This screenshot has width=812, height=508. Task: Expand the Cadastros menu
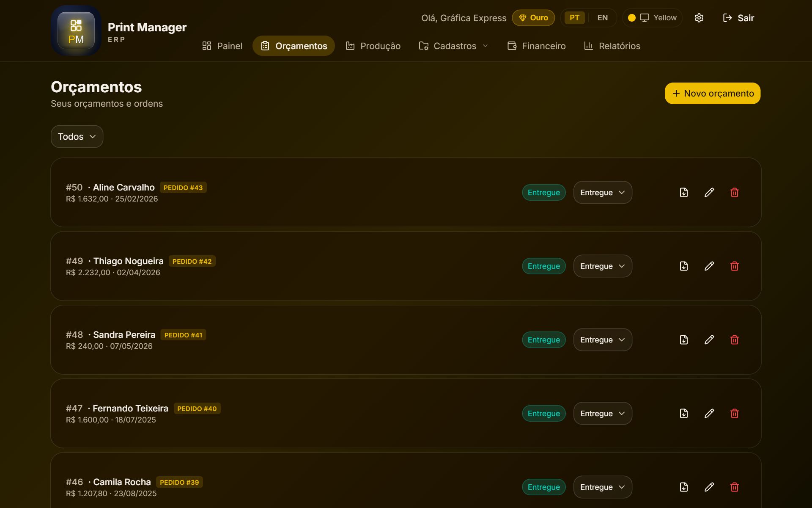[453, 46]
